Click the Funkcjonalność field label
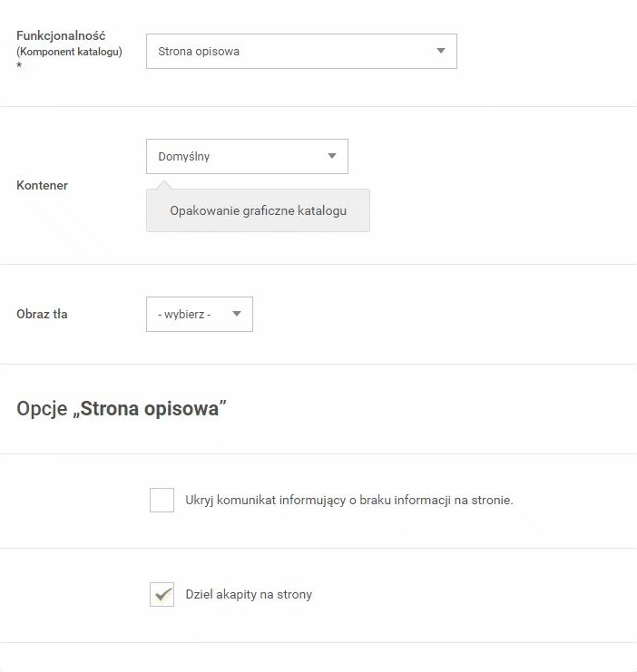Screen dimensions: 637x672 point(61,35)
